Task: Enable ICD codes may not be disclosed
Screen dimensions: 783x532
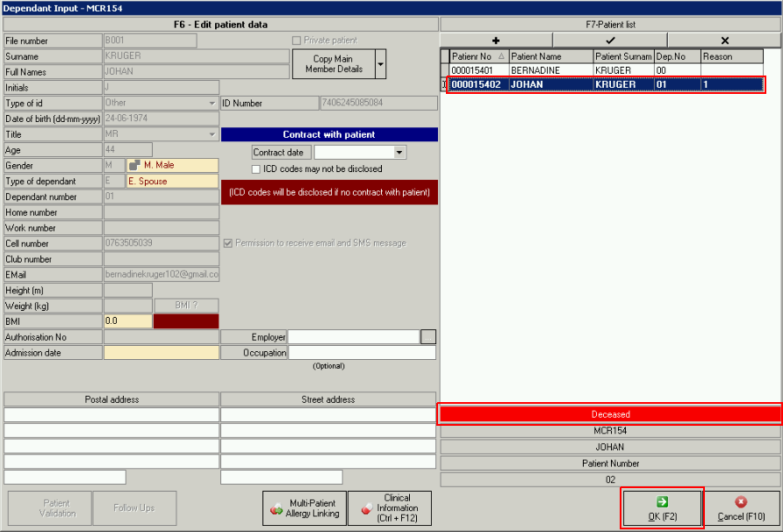Action: (256, 169)
